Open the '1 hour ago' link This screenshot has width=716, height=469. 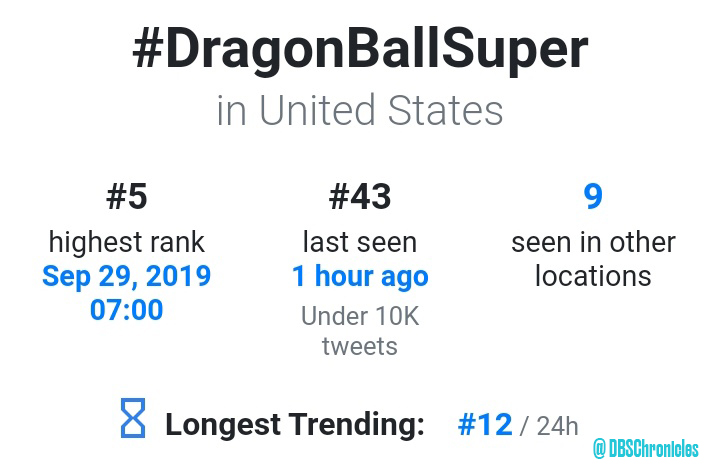pos(360,277)
